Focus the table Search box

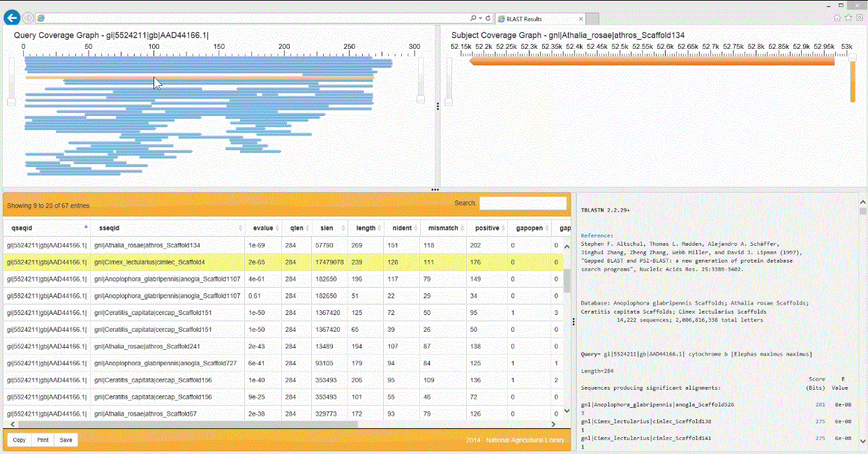tap(523, 203)
